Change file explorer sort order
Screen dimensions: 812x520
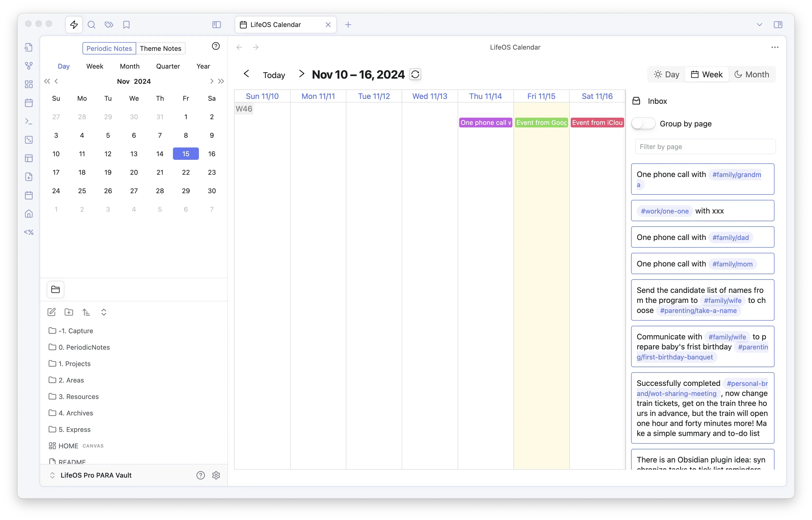tap(86, 312)
